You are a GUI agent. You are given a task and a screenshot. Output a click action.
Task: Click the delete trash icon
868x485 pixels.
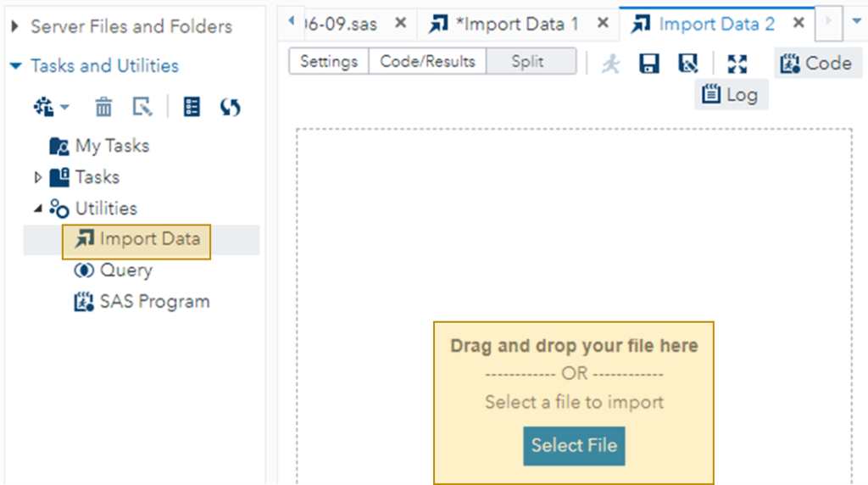pyautogui.click(x=103, y=107)
